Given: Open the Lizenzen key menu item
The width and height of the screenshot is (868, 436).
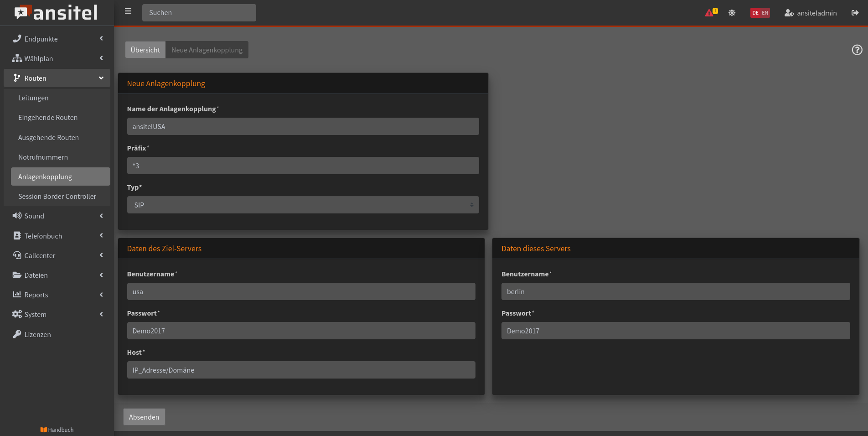Looking at the screenshot, I should click(37, 334).
